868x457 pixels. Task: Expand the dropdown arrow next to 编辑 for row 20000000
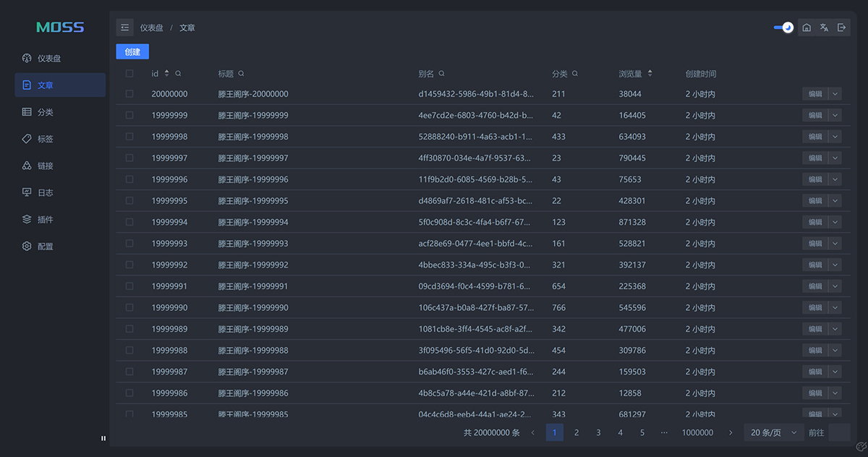[x=835, y=94]
